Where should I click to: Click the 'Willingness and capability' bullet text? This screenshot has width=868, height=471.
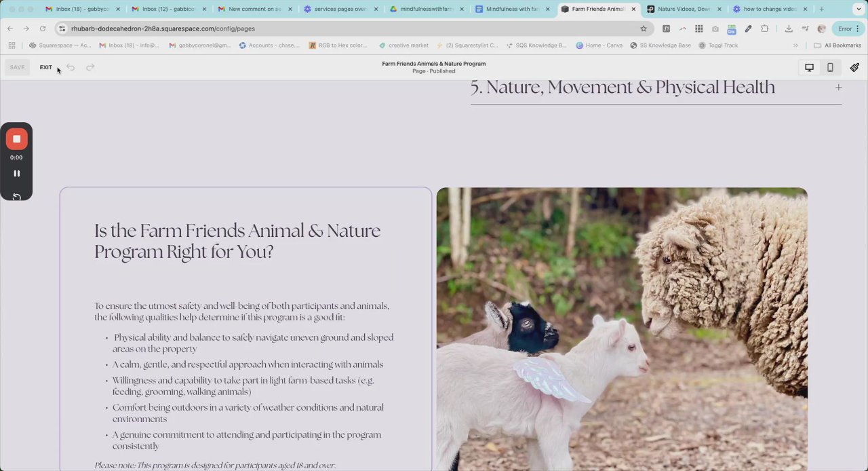pyautogui.click(x=243, y=385)
